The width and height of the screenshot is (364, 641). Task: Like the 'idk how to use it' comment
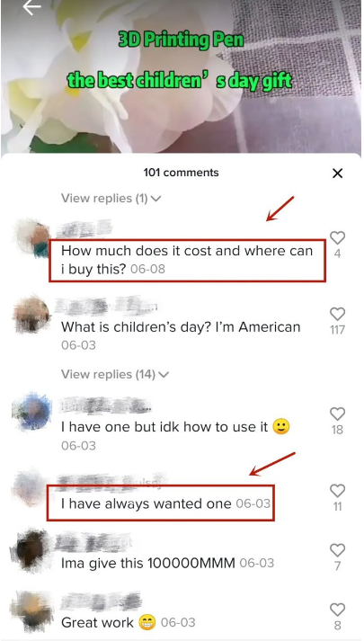(x=337, y=414)
